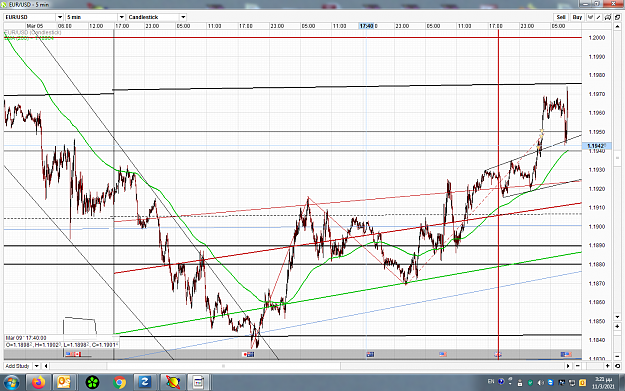The image size is (625, 391).
Task: Click the 1.1900 price level label
Action: coord(597,226)
